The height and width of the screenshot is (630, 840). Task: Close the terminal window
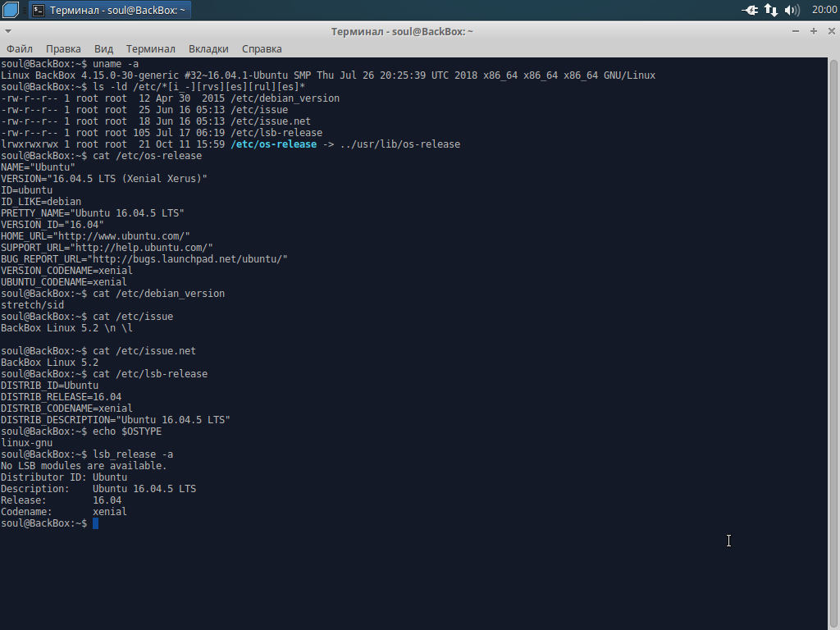point(832,31)
